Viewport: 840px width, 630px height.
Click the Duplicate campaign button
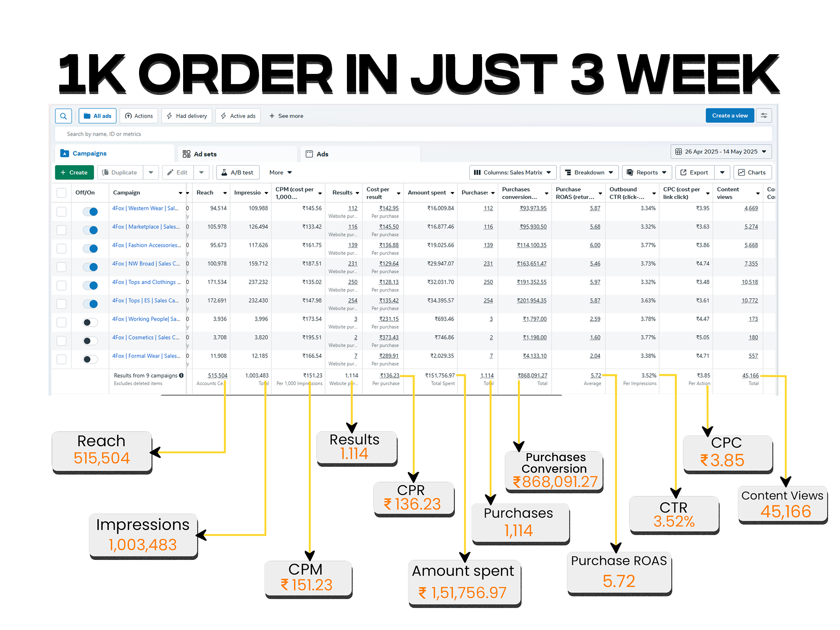tap(120, 173)
